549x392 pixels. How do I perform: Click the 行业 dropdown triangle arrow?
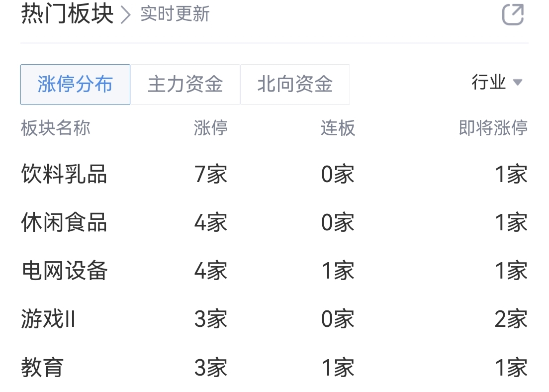click(518, 83)
